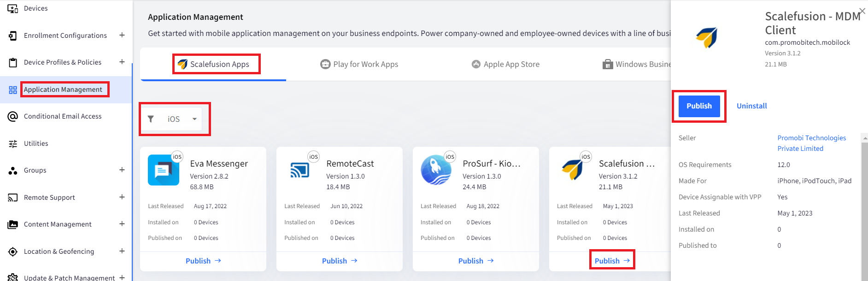The height and width of the screenshot is (281, 868).
Task: Click the Application Management grid icon
Action: tap(13, 90)
